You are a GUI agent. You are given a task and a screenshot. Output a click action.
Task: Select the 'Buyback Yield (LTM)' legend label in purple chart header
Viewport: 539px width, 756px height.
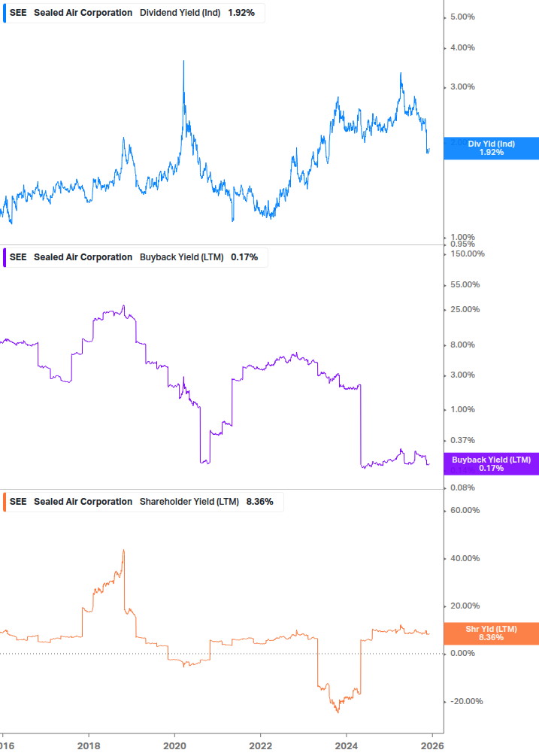point(182,257)
